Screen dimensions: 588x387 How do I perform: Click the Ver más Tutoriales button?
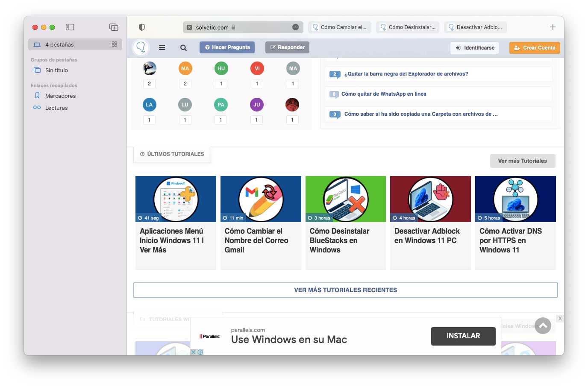523,161
